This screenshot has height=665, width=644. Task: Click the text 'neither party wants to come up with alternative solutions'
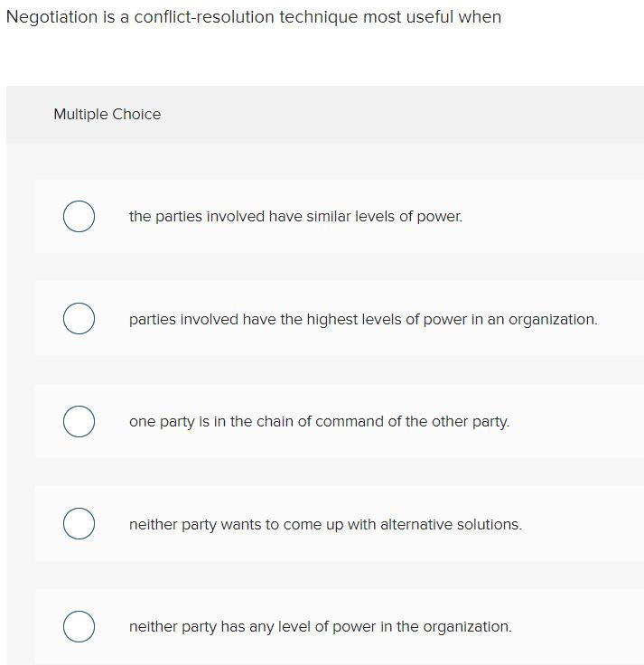[325, 525]
